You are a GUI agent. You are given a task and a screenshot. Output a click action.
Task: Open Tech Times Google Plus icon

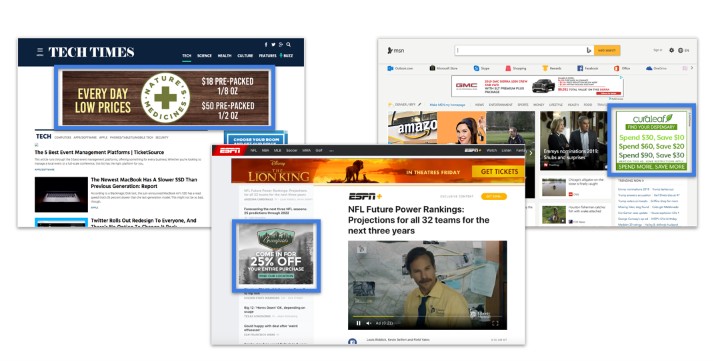281,45
